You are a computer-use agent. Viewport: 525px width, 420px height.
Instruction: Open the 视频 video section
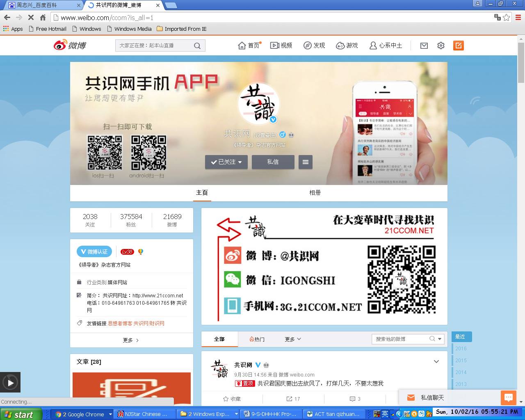coord(281,46)
